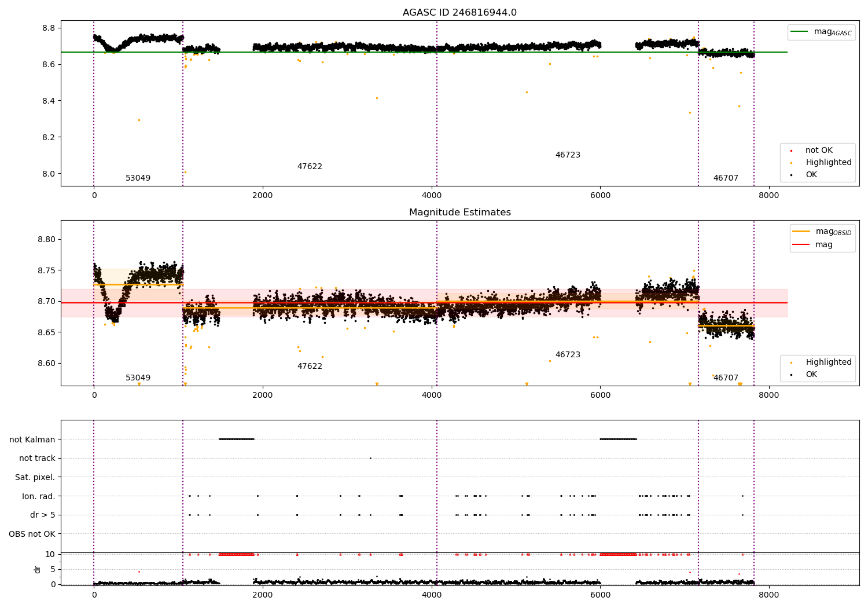Click 'Highlighted' in the top plot legend
The image size is (868, 608).
[821, 163]
